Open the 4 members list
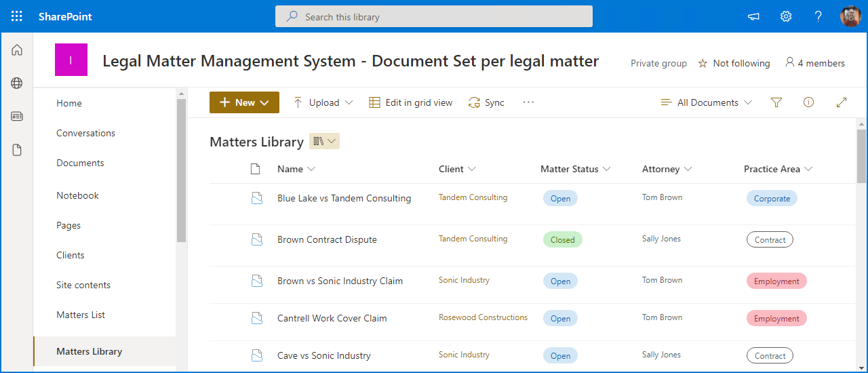 814,63
